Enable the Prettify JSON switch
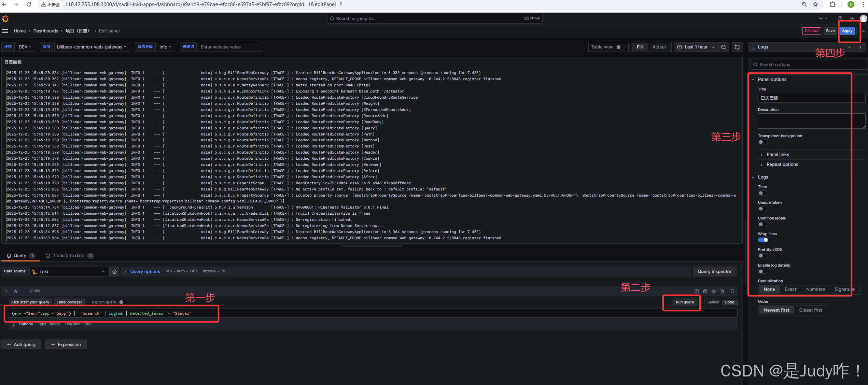 pos(763,256)
